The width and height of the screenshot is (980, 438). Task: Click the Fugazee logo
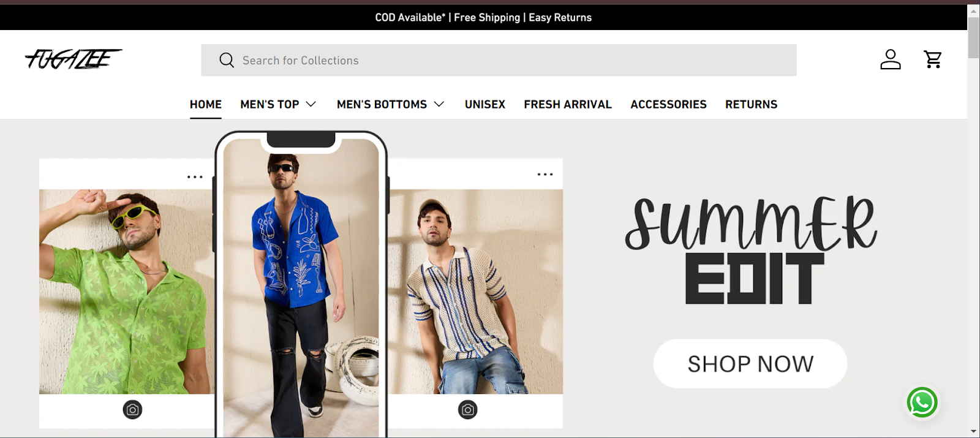coord(73,59)
